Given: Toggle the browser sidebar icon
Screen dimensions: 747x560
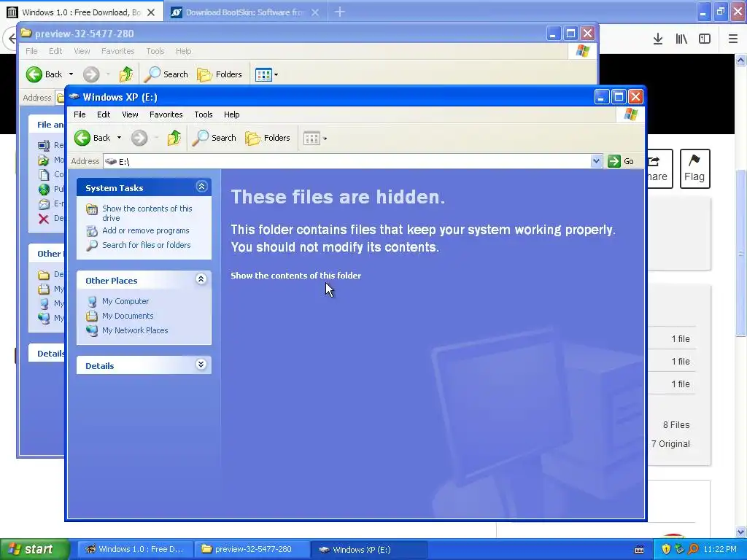Looking at the screenshot, I should [705, 39].
